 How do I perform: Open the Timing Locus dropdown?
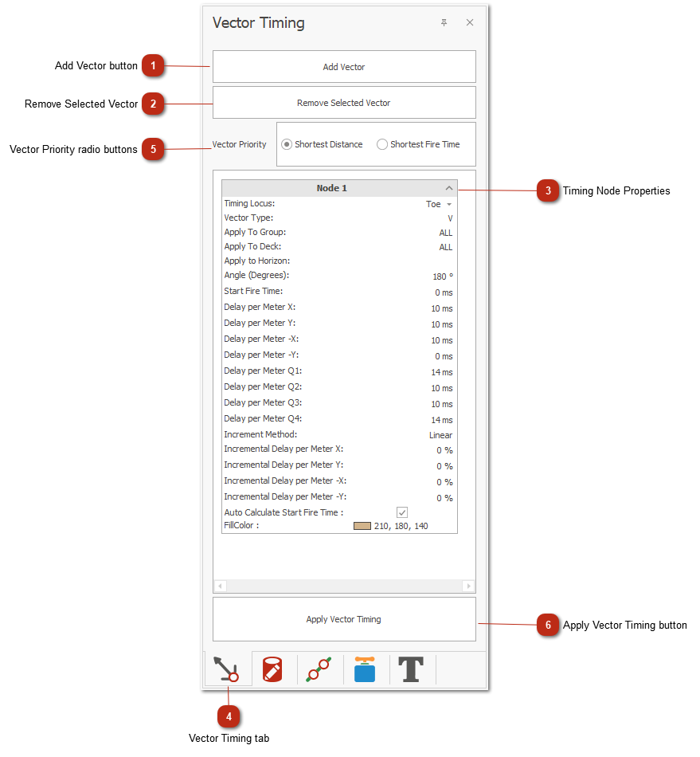coord(448,205)
